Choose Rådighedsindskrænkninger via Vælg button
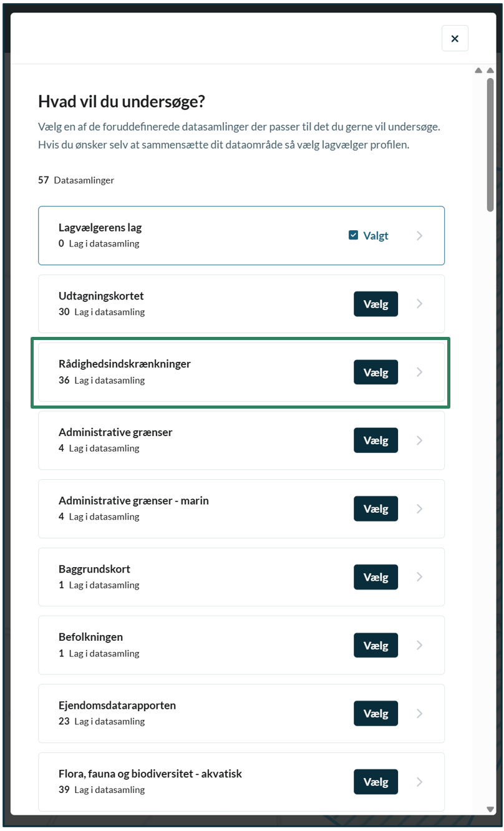Viewport: 504px width, 831px height. [376, 372]
